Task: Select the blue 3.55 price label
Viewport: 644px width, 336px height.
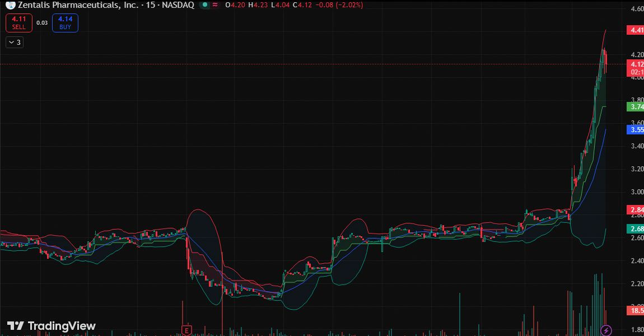Action: [636, 130]
